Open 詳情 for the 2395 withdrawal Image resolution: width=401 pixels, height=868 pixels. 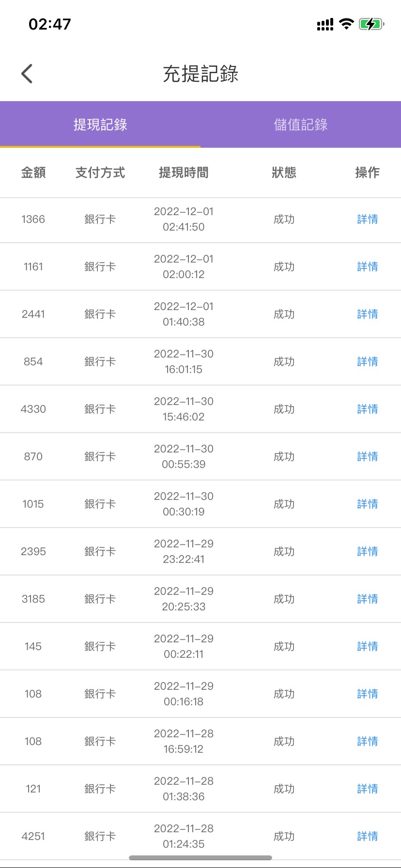coord(367,552)
